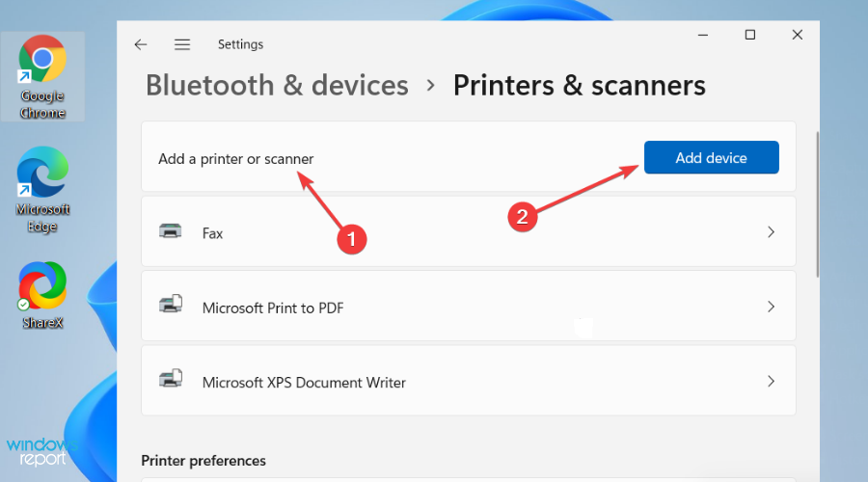Click the Add device button
This screenshot has height=482, width=868.
click(x=712, y=158)
